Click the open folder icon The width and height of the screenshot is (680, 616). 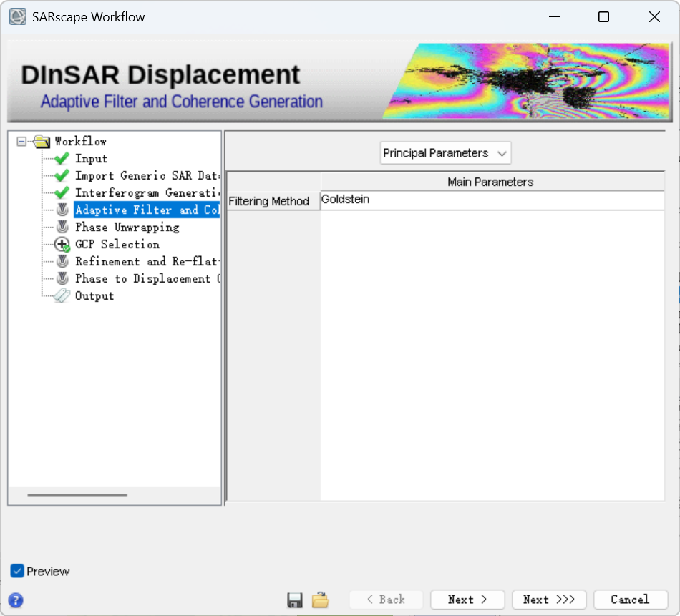click(321, 600)
